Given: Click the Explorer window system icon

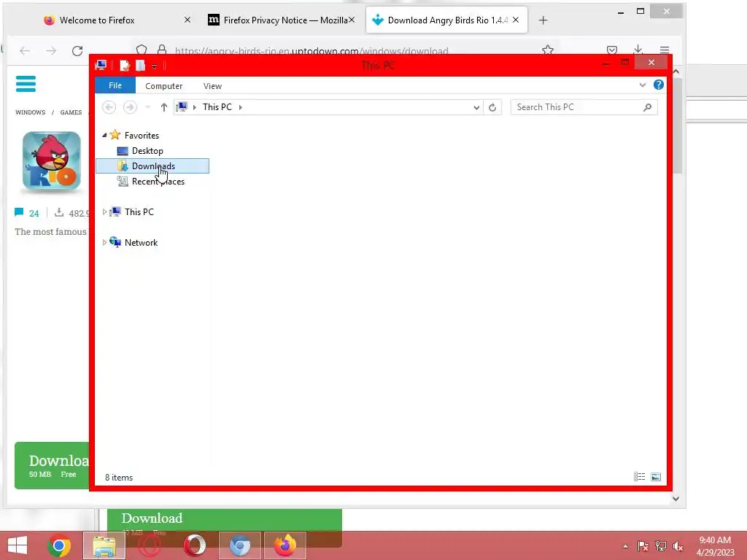Looking at the screenshot, I should pos(101,65).
